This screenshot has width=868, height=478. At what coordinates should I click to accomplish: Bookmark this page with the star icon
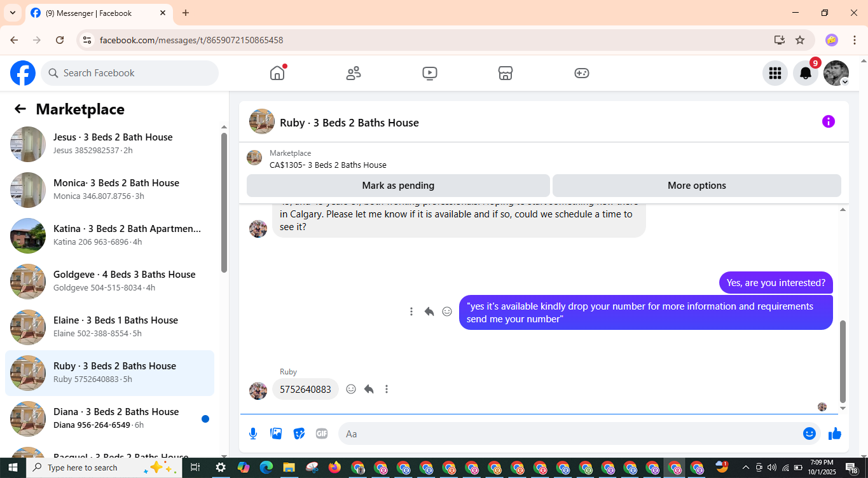pos(800,40)
